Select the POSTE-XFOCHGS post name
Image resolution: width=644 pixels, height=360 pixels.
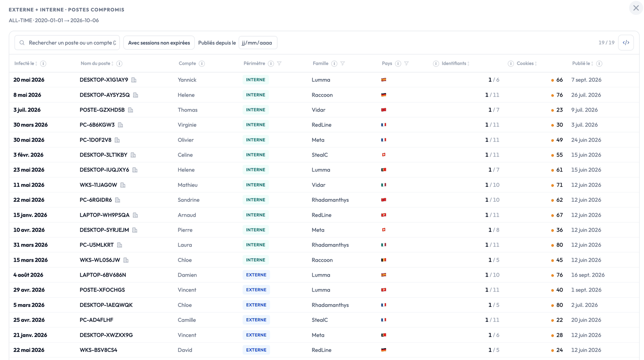coord(102,290)
